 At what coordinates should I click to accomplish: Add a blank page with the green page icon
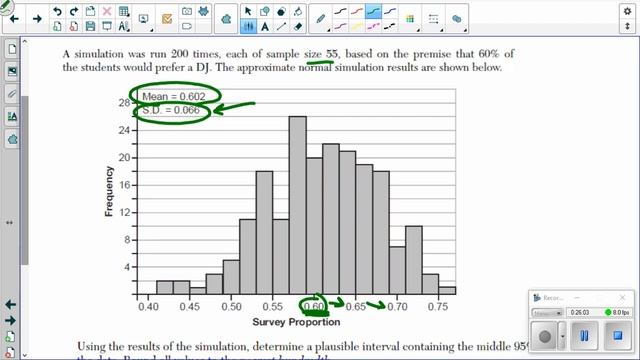[57, 27]
